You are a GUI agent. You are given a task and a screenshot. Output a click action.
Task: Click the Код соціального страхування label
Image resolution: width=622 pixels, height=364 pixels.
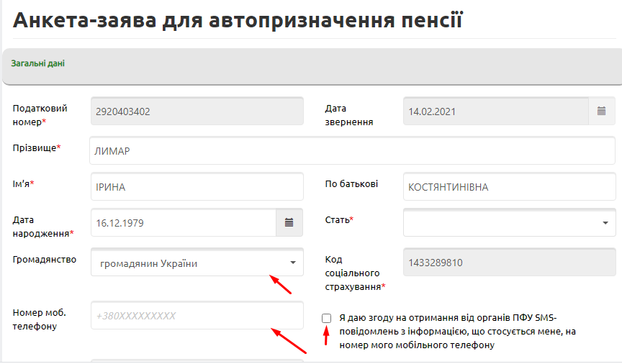pyautogui.click(x=355, y=273)
